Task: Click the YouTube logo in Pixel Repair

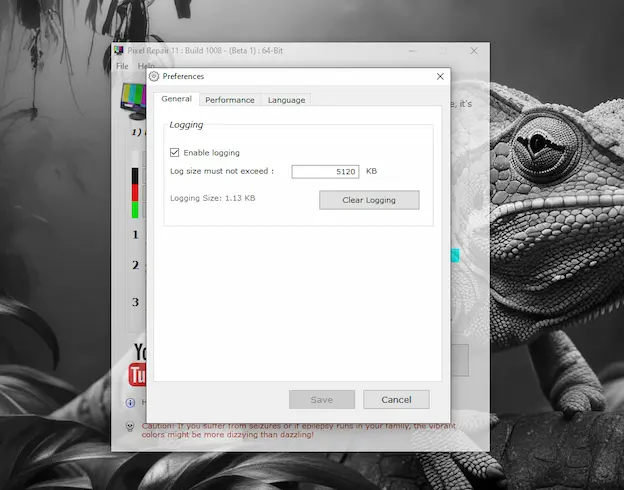Action: click(137, 365)
